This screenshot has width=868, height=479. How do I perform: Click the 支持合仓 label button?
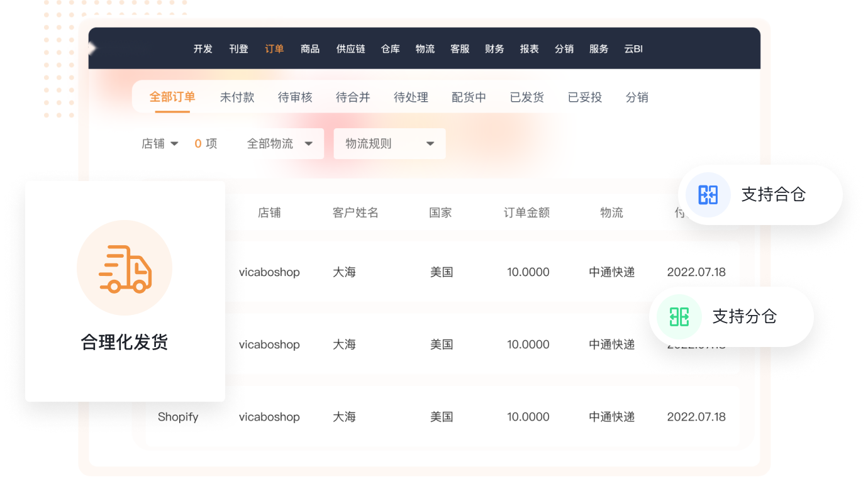[x=773, y=195]
